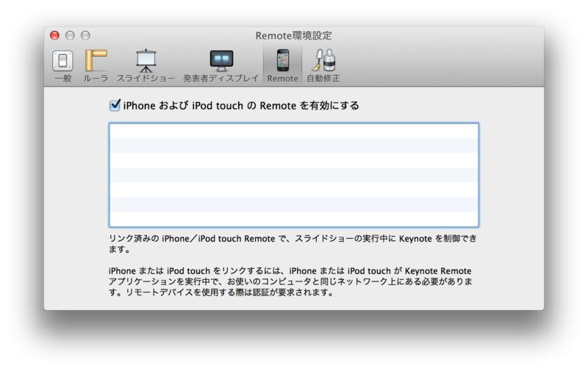Screen dimensions: 588x371
Task: Open the 発表者ディスプレイ (Presenter Display) pane
Action: point(221,65)
